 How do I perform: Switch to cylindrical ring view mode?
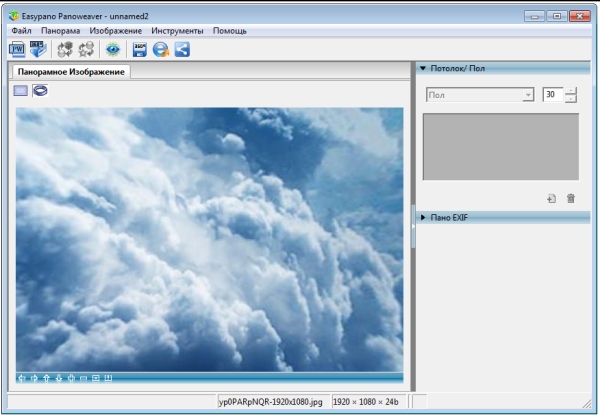pyautogui.click(x=40, y=91)
